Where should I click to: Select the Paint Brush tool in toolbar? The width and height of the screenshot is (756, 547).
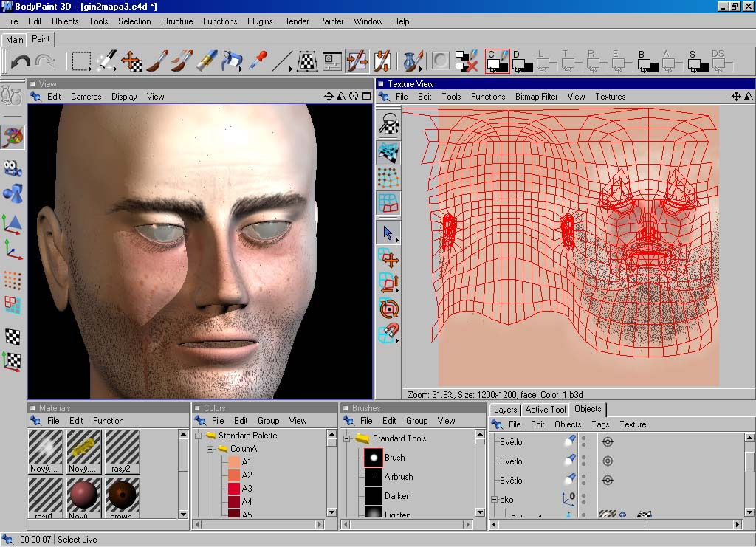[x=157, y=61]
